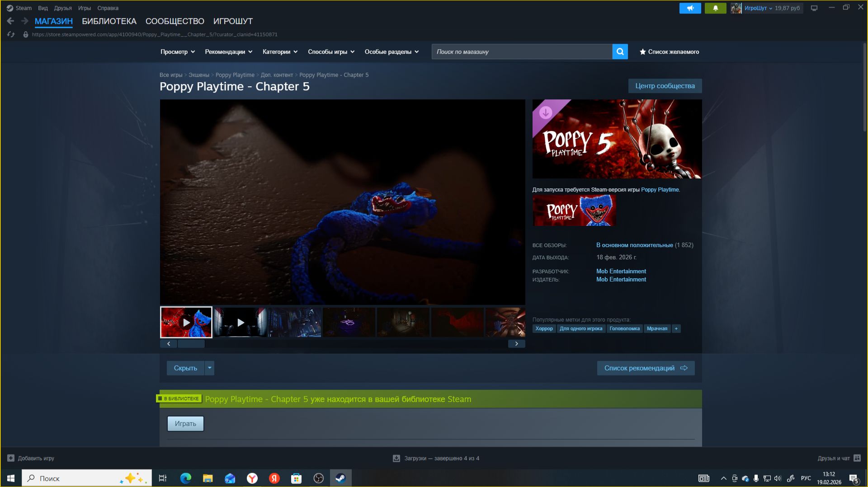Open File Explorer from the taskbar
Screen dimensions: 868x487
click(x=208, y=478)
